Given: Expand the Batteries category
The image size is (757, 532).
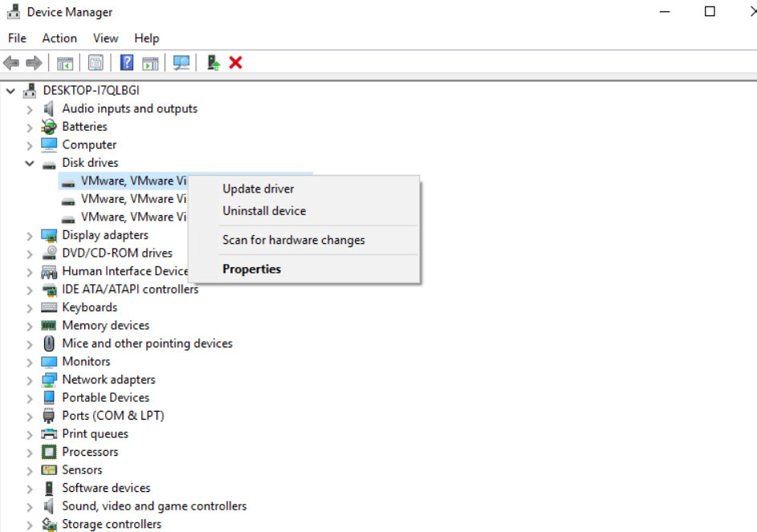Looking at the screenshot, I should coord(30,128).
